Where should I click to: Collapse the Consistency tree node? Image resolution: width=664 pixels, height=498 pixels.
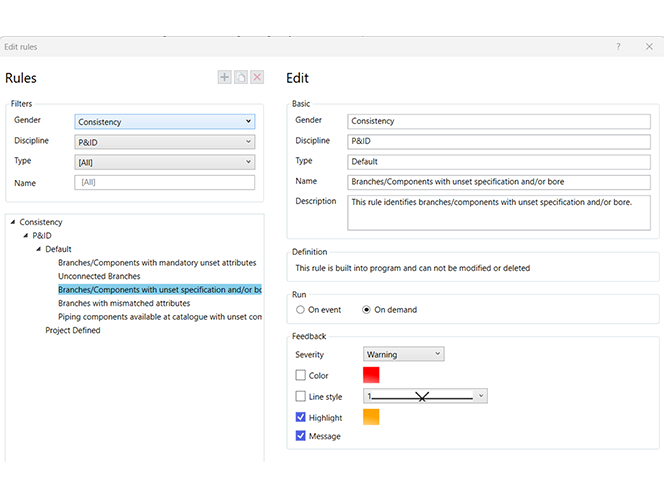tap(13, 222)
